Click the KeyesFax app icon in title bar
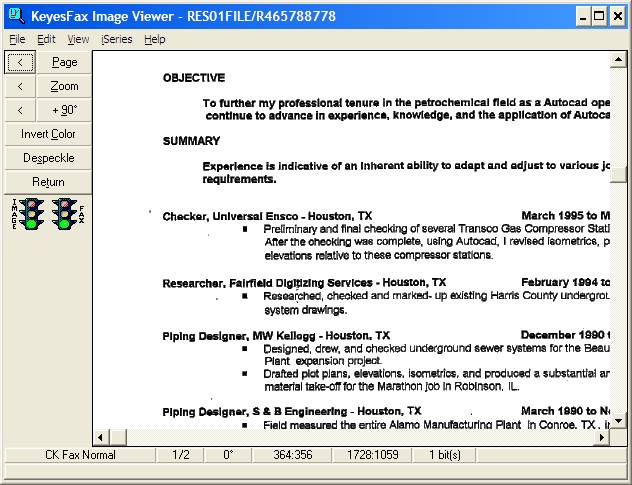 17,16
